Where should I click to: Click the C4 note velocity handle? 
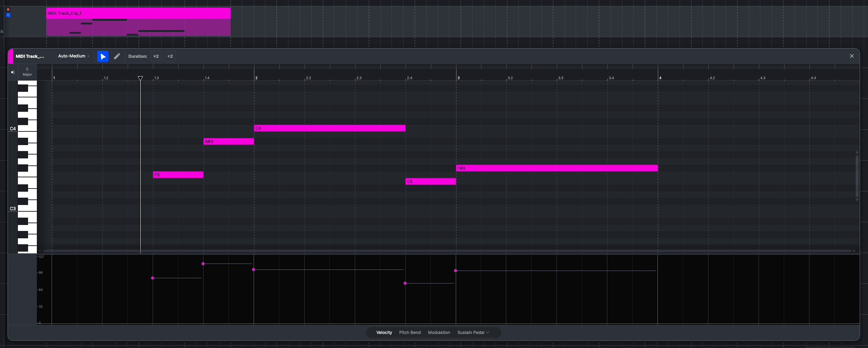[254, 269]
